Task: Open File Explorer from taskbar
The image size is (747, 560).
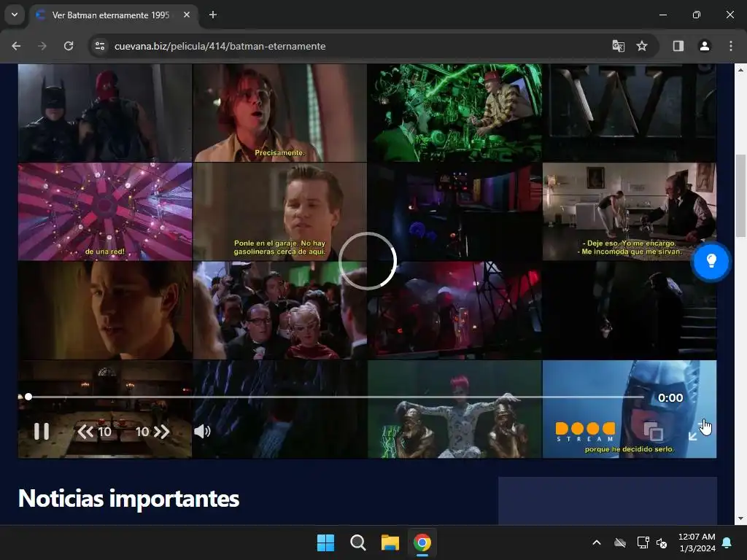Action: coord(390,542)
